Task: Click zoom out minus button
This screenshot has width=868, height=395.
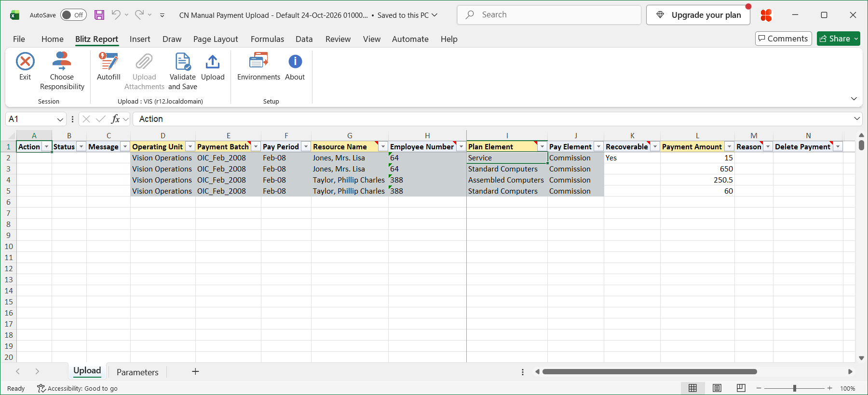Action: pyautogui.click(x=759, y=388)
